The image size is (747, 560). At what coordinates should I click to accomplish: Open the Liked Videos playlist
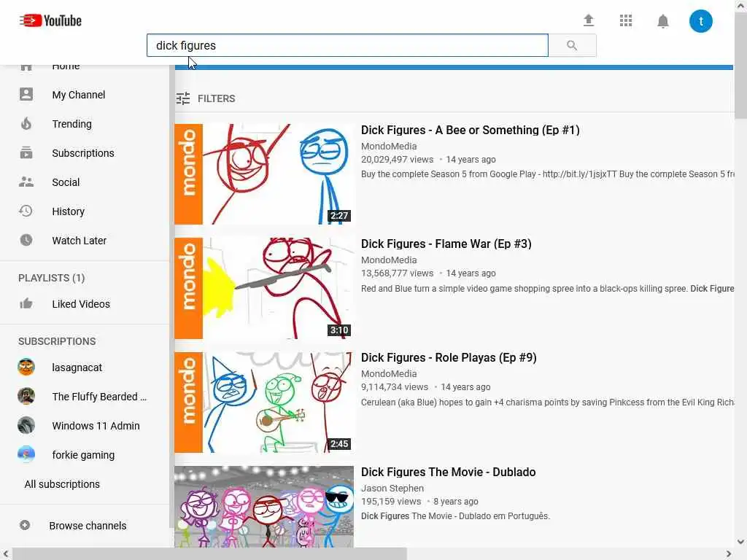tap(81, 304)
